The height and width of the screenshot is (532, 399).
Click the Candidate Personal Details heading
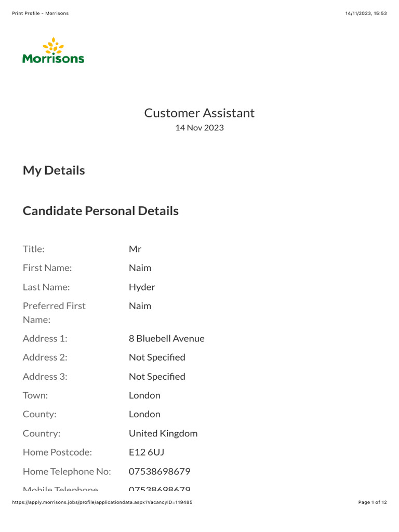coord(101,211)
